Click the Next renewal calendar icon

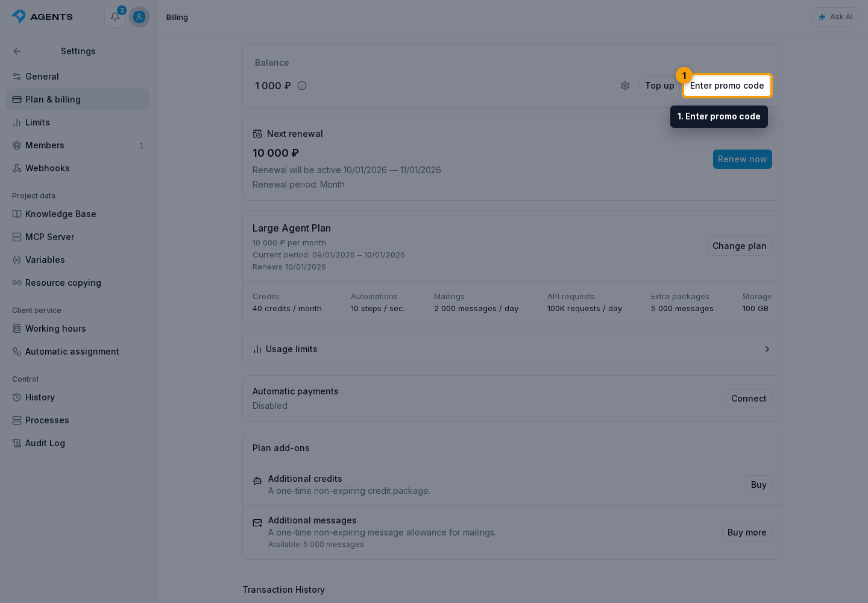tap(257, 134)
